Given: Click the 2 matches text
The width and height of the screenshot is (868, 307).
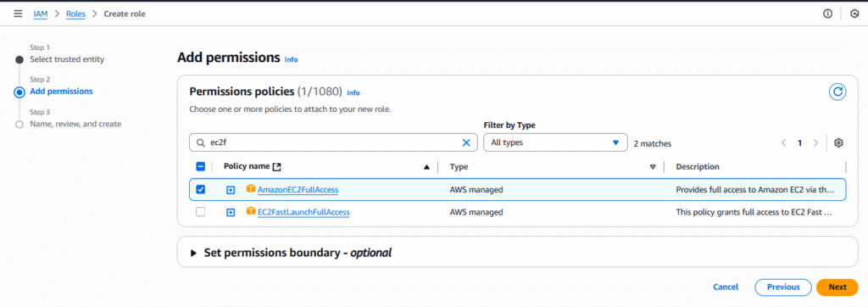Looking at the screenshot, I should [x=653, y=143].
